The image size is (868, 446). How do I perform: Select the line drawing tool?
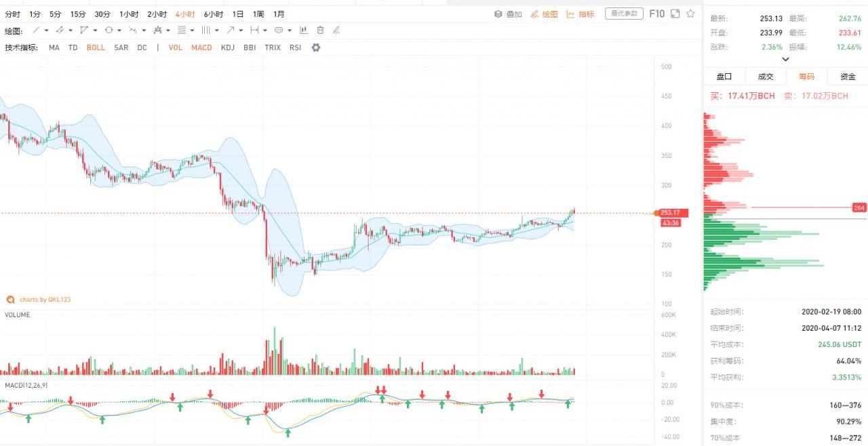coord(37,31)
